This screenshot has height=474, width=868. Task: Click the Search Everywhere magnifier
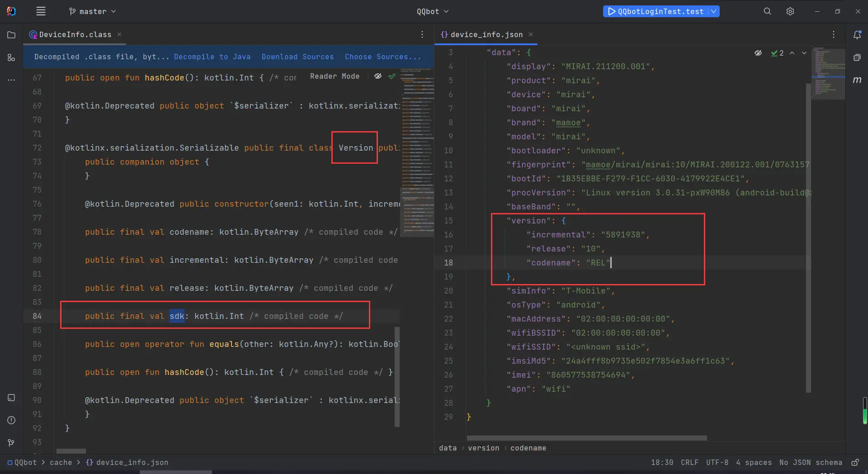(x=767, y=11)
